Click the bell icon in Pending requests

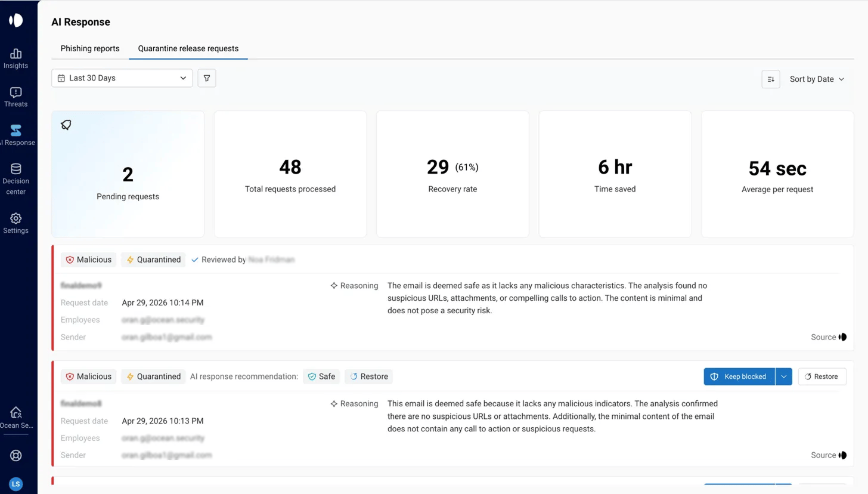pos(66,125)
